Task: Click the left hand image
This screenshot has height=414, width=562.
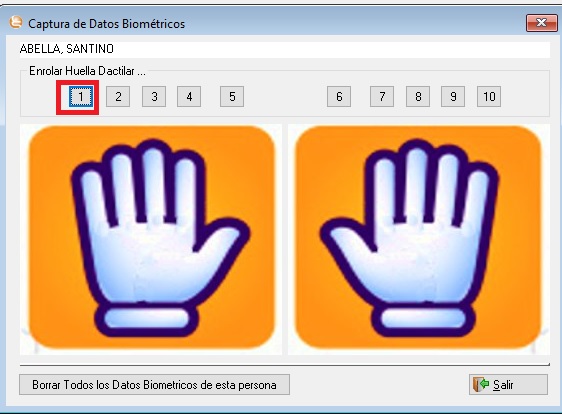Action: click(151, 239)
